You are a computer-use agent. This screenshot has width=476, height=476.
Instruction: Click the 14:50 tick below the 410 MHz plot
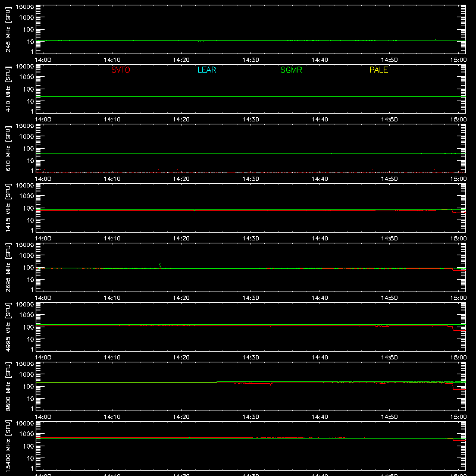click(389, 120)
